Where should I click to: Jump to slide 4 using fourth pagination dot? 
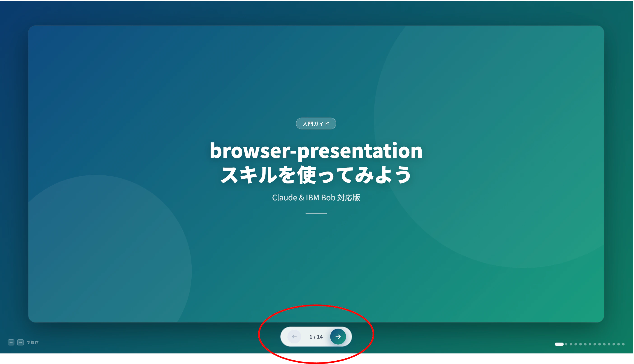[576, 344]
